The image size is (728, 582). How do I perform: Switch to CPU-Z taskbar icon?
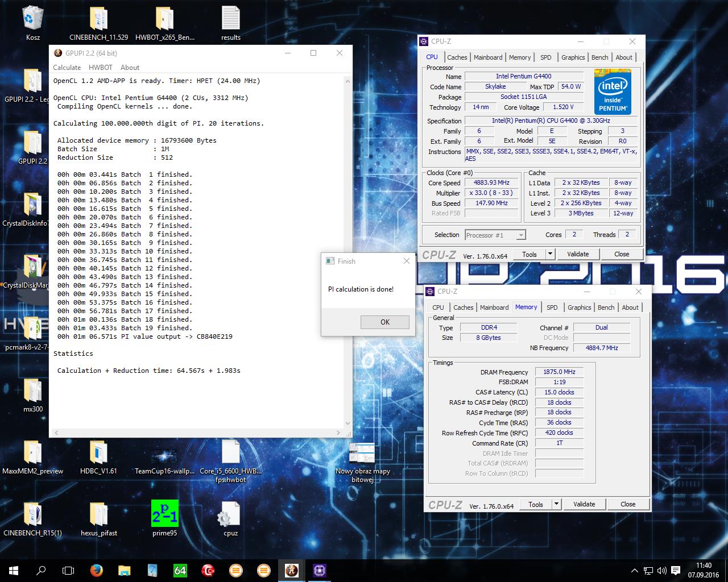pyautogui.click(x=319, y=570)
